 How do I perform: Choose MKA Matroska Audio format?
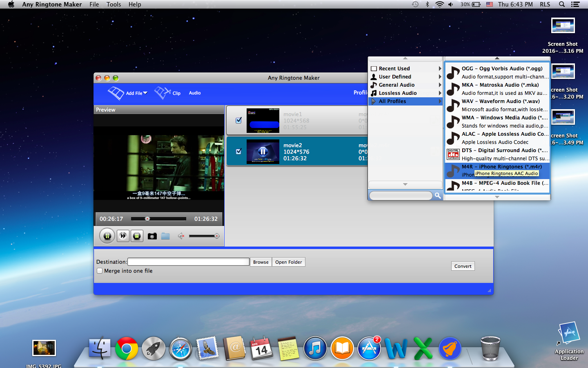click(497, 89)
